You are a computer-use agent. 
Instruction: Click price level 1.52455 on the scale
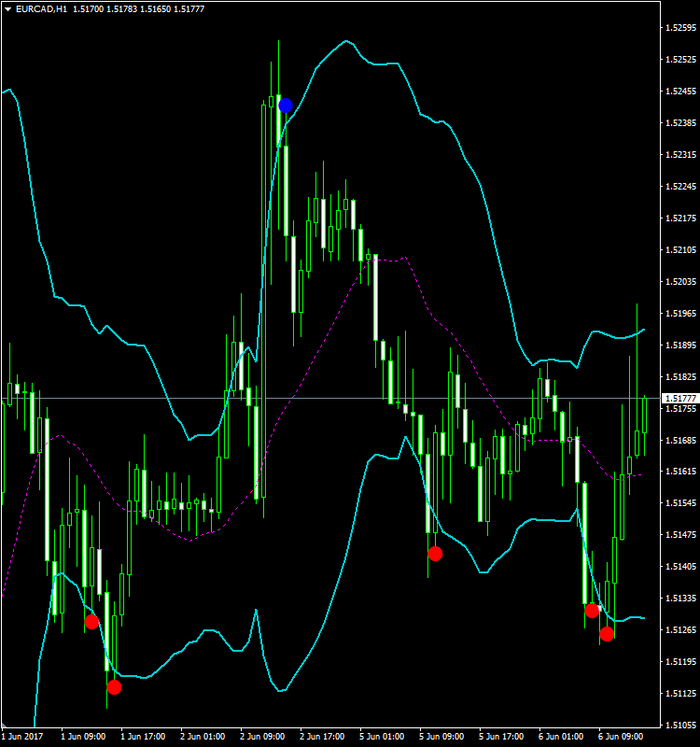680,91
